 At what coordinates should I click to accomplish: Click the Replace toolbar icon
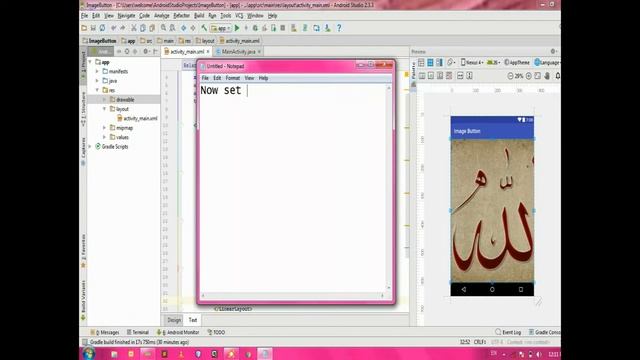(x=172, y=28)
